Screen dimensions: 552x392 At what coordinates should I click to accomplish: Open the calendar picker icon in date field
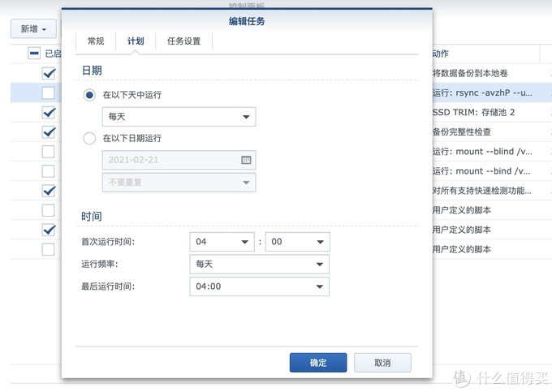(x=246, y=160)
